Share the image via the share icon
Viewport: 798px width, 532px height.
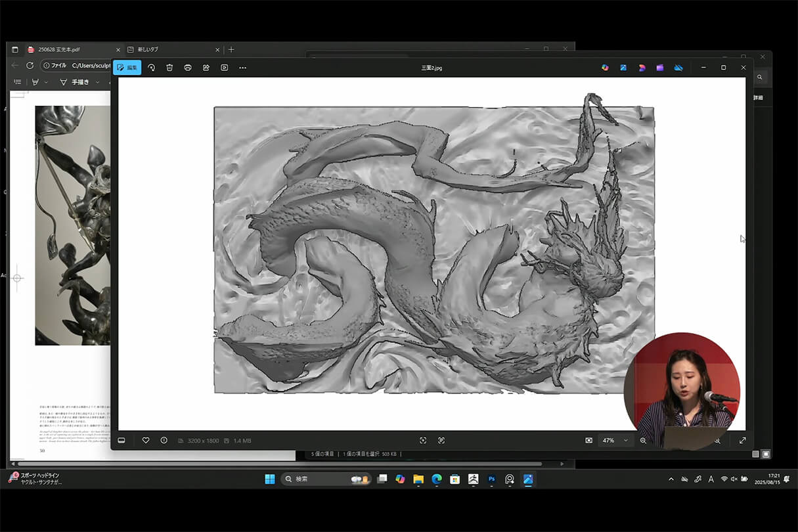pyautogui.click(x=206, y=68)
